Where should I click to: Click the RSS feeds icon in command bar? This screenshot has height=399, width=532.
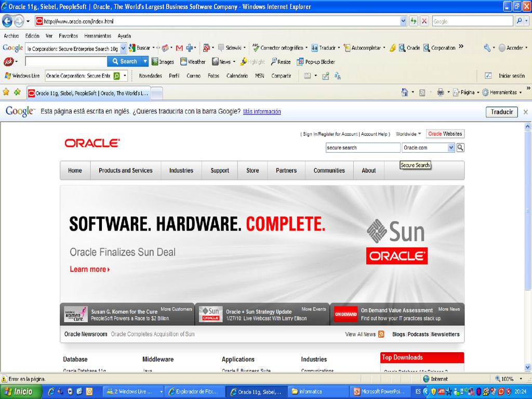pyautogui.click(x=422, y=92)
